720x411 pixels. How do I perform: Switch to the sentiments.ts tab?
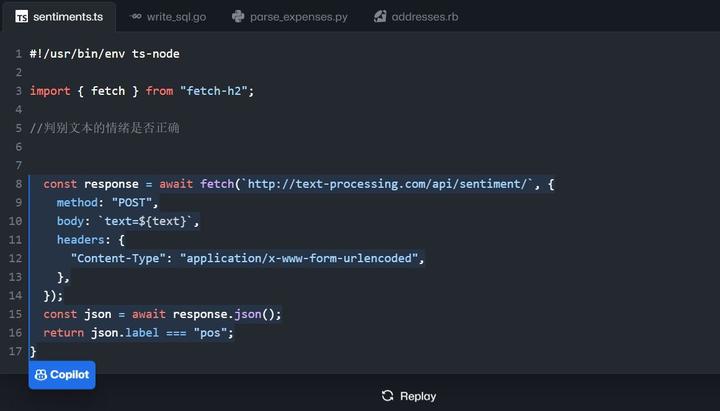pyautogui.click(x=67, y=17)
